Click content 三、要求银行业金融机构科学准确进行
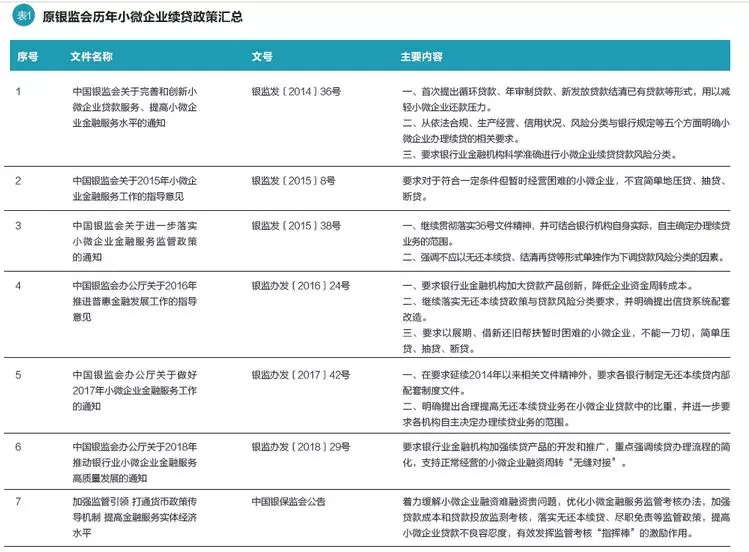Viewport: 749px width, 552px height. pyautogui.click(x=540, y=155)
